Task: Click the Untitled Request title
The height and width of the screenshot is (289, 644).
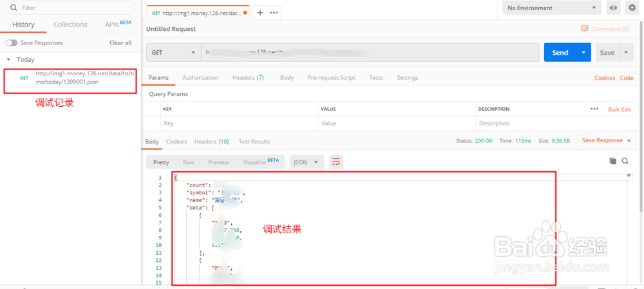Action: coord(171,29)
